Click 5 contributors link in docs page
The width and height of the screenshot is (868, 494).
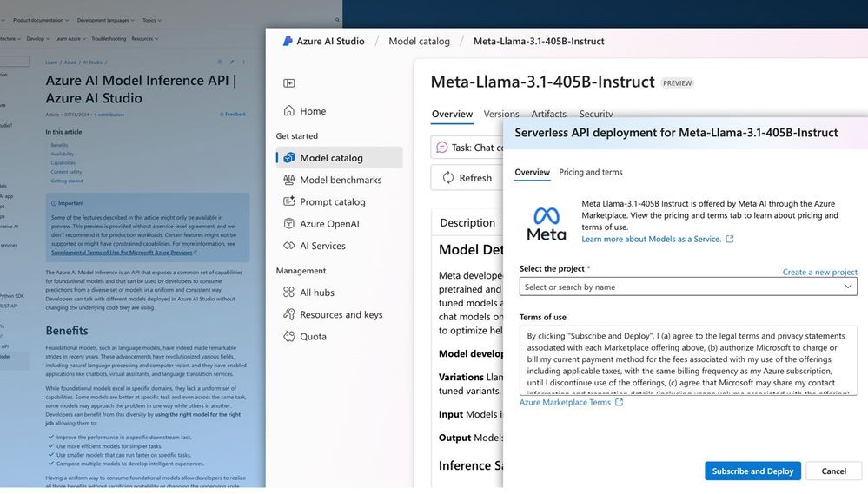tap(109, 115)
